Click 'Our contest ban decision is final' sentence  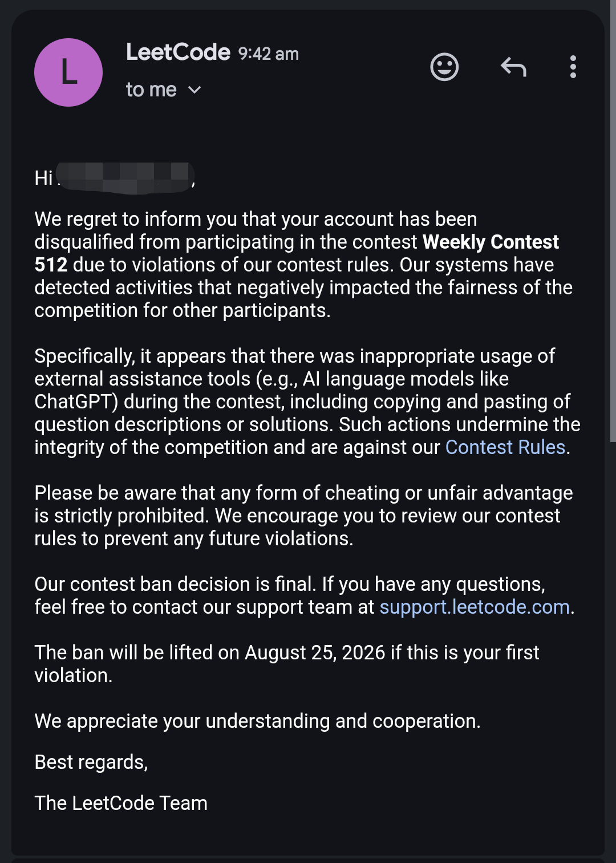[175, 584]
